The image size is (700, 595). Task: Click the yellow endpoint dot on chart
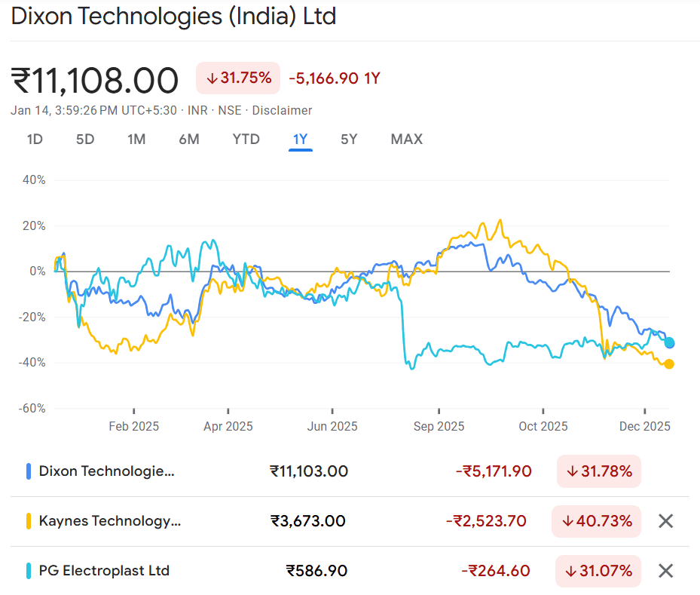click(x=668, y=364)
